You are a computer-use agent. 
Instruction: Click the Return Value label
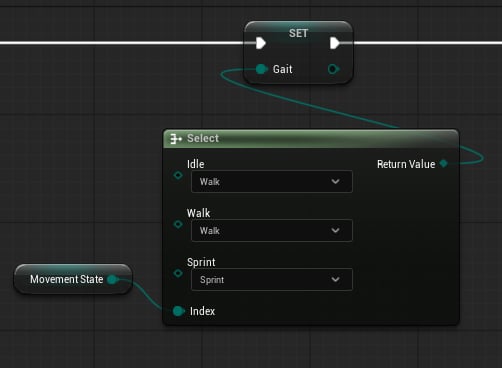click(x=406, y=164)
